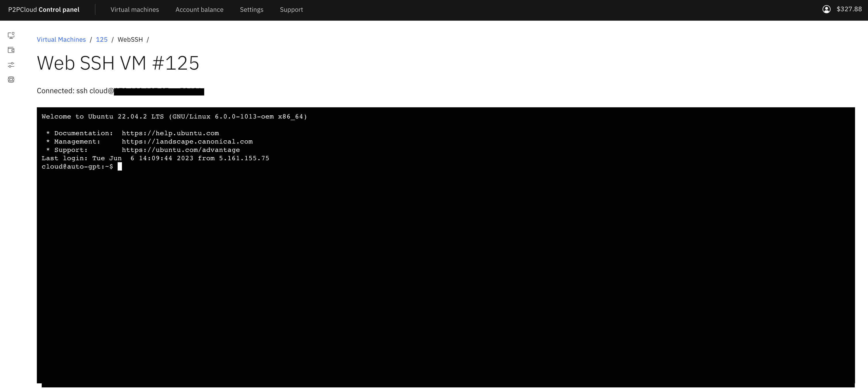Viewport: 868px width, 392px height.
Task: Click the user avatar icon in top bar
Action: [827, 9]
